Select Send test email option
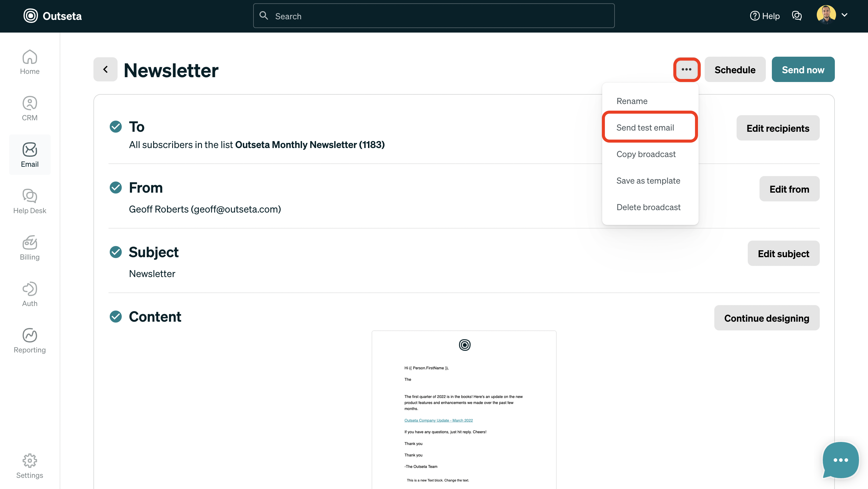Viewport: 868px width, 489px height. [650, 128]
